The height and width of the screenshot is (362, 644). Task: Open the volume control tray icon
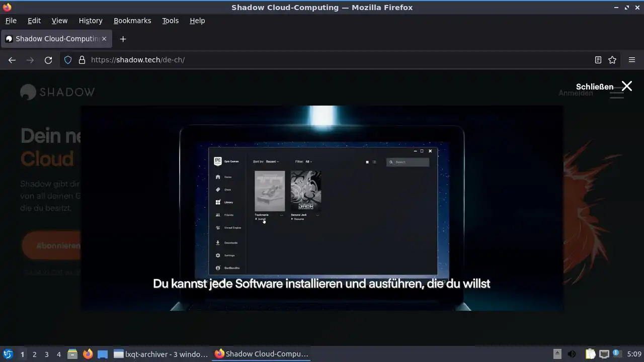point(572,354)
